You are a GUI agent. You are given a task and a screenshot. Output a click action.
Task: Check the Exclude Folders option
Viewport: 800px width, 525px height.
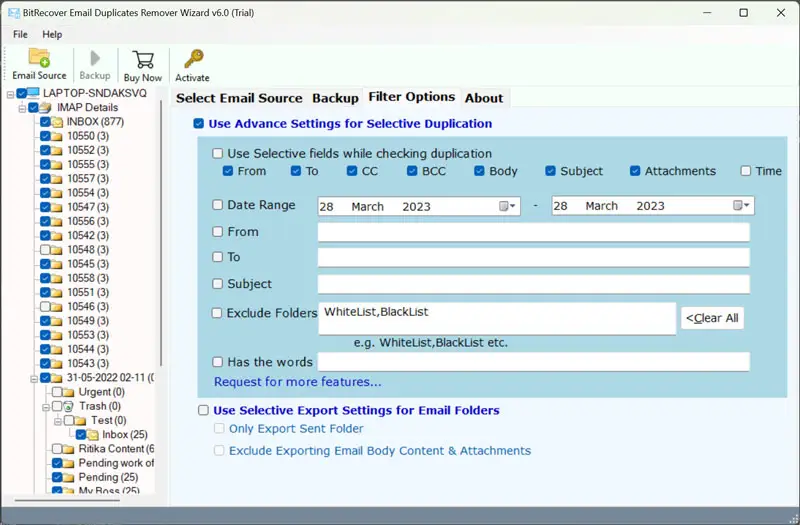coord(218,313)
